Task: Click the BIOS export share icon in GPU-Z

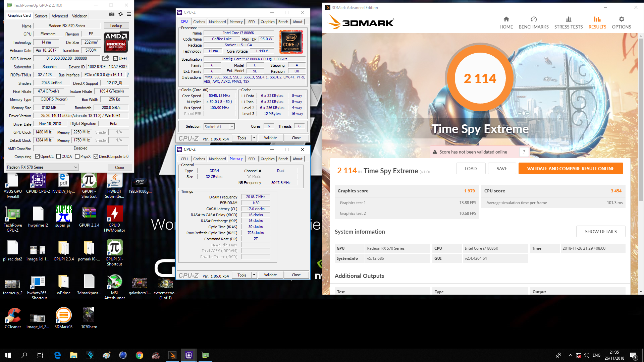Action: coord(106,58)
